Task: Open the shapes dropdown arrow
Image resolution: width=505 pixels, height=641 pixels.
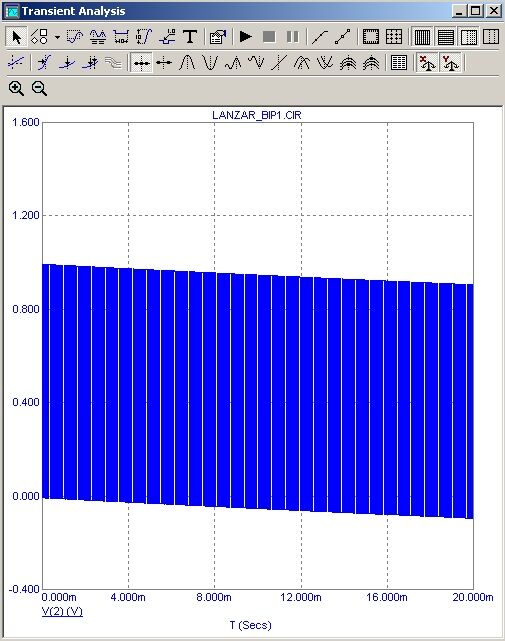Action: (57, 37)
